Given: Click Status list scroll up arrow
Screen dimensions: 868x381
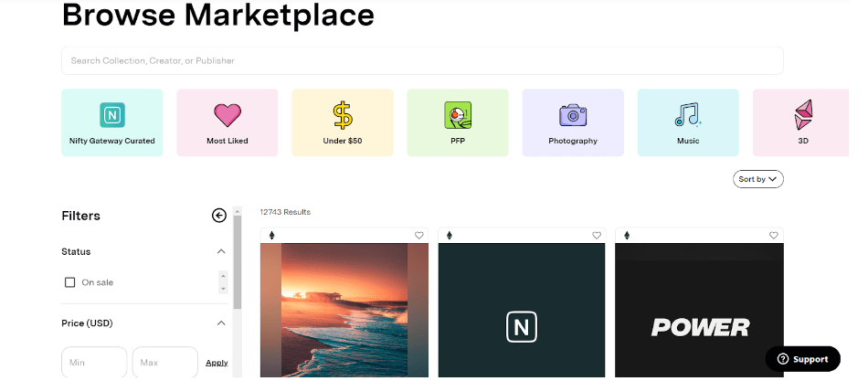Looking at the screenshot, I should pos(224,275).
